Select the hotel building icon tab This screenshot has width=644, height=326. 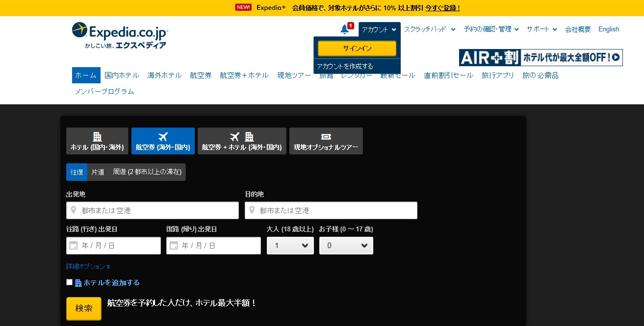(x=97, y=141)
